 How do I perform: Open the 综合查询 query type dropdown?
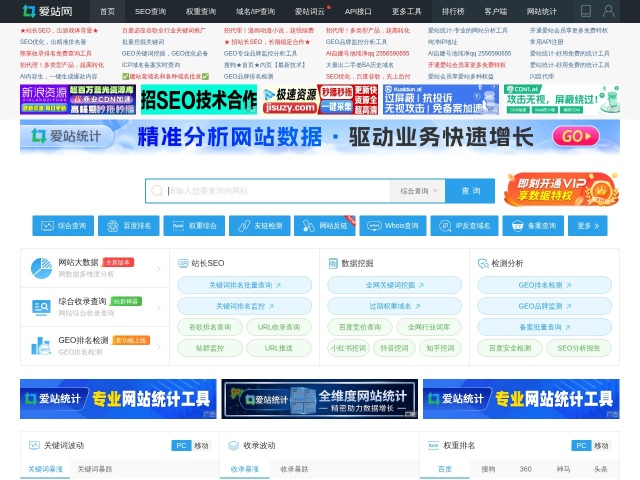click(418, 191)
